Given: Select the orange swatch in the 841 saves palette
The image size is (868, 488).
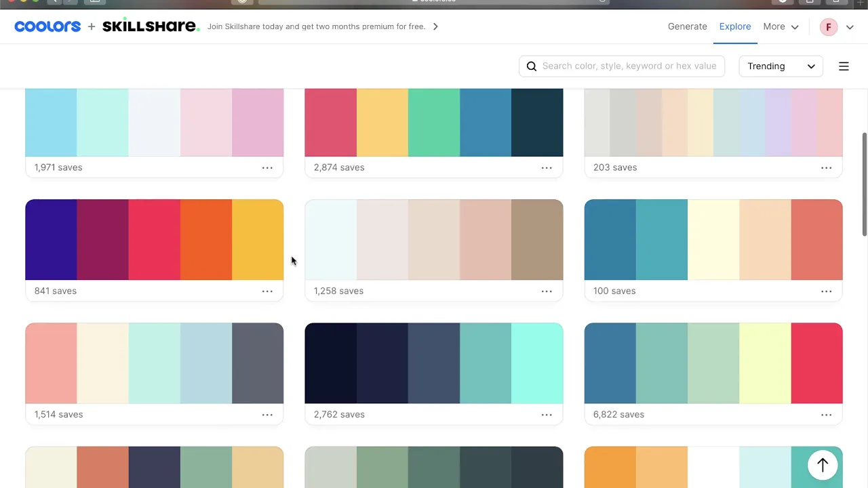Looking at the screenshot, I should coord(206,240).
